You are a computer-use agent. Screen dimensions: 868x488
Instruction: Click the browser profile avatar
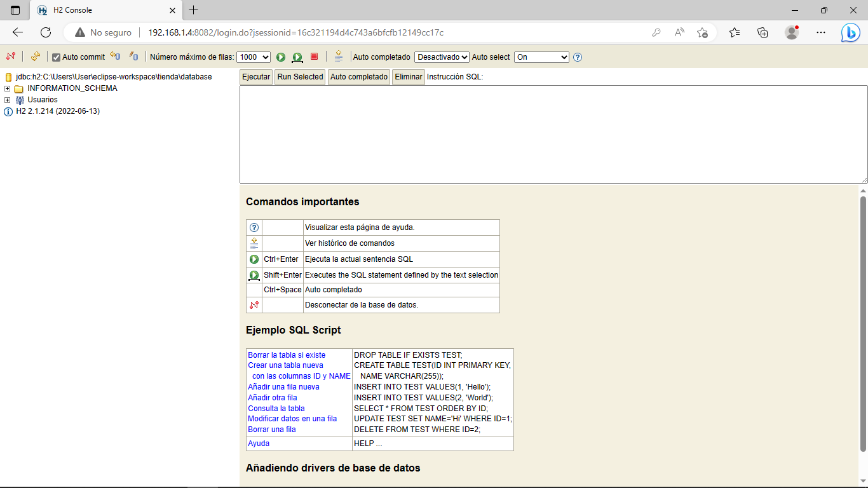792,32
